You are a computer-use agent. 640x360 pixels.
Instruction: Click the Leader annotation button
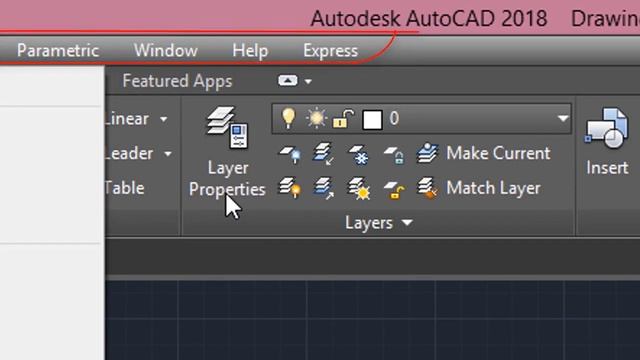click(129, 153)
